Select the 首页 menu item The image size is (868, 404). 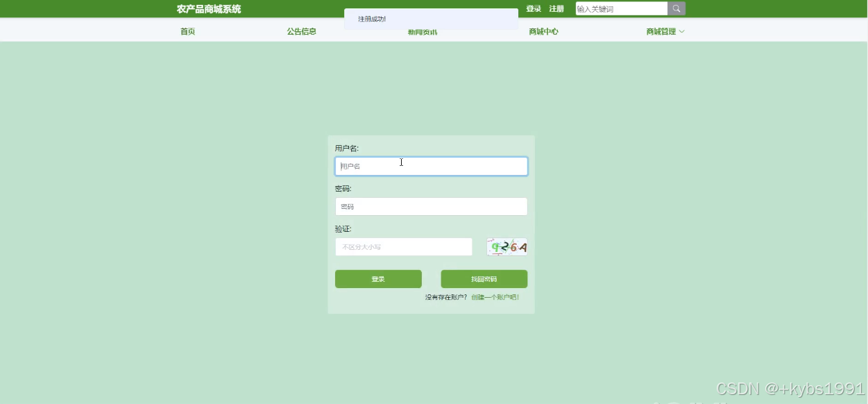[186, 31]
